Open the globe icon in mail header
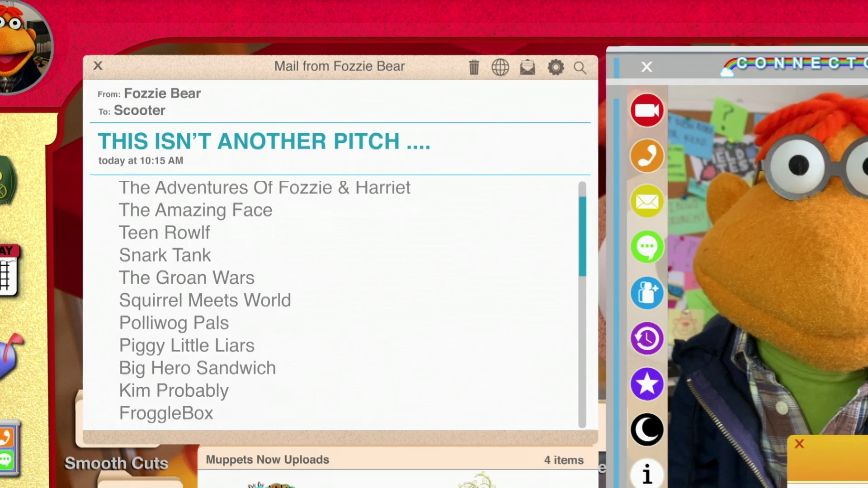This screenshot has height=488, width=868. [x=500, y=67]
